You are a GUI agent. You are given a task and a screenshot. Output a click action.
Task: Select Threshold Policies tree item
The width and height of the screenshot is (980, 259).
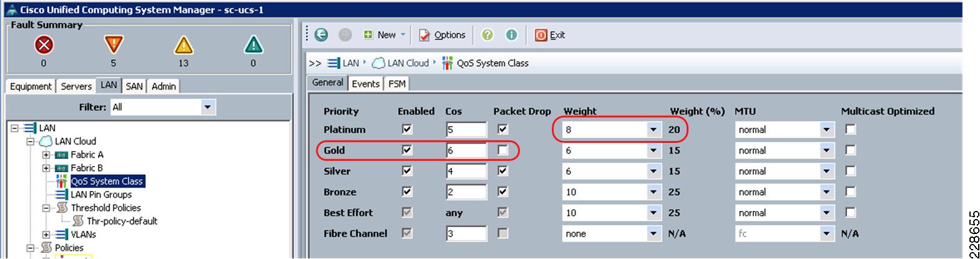106,208
